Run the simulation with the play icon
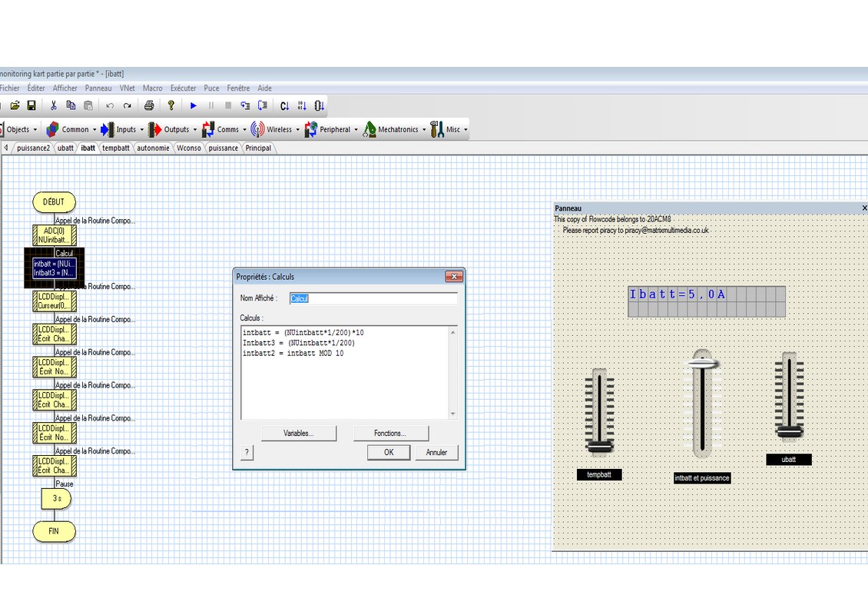Viewport: 868px width, 605px height. coord(194,106)
